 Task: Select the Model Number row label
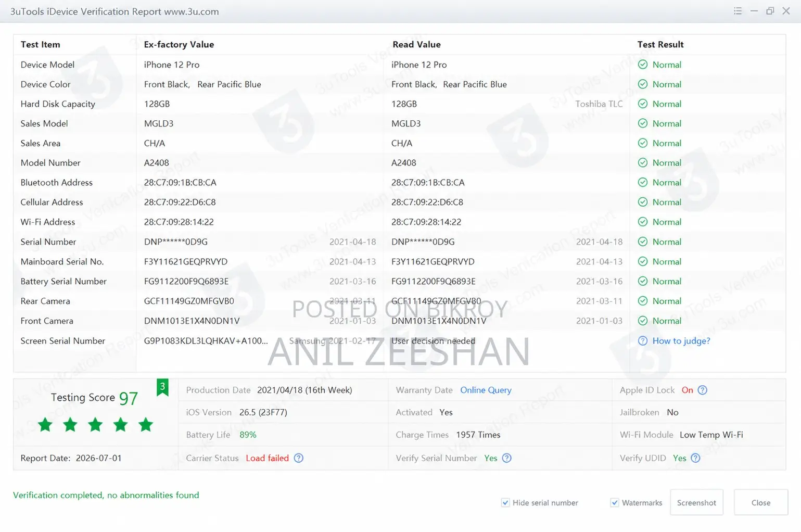point(50,163)
